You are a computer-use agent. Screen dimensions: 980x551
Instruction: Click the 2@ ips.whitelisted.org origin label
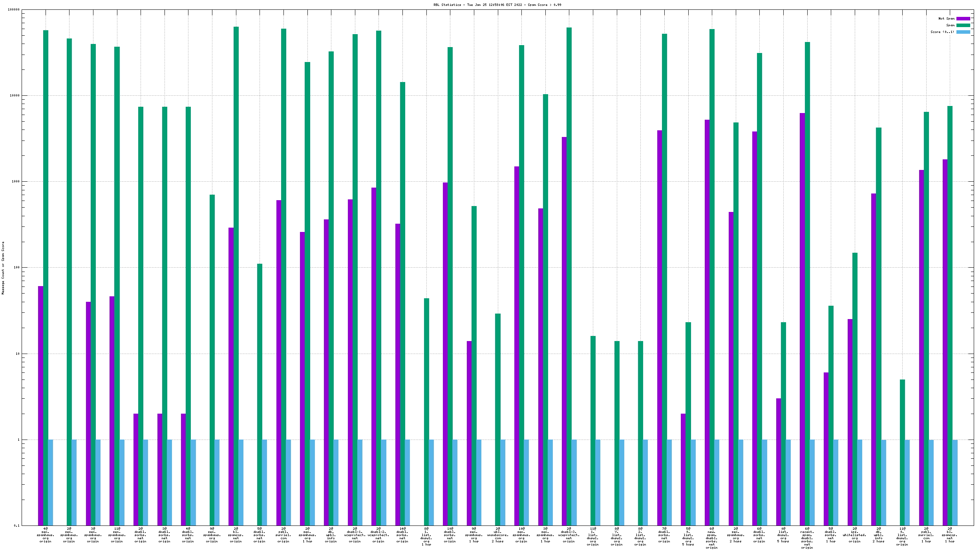click(x=854, y=535)
